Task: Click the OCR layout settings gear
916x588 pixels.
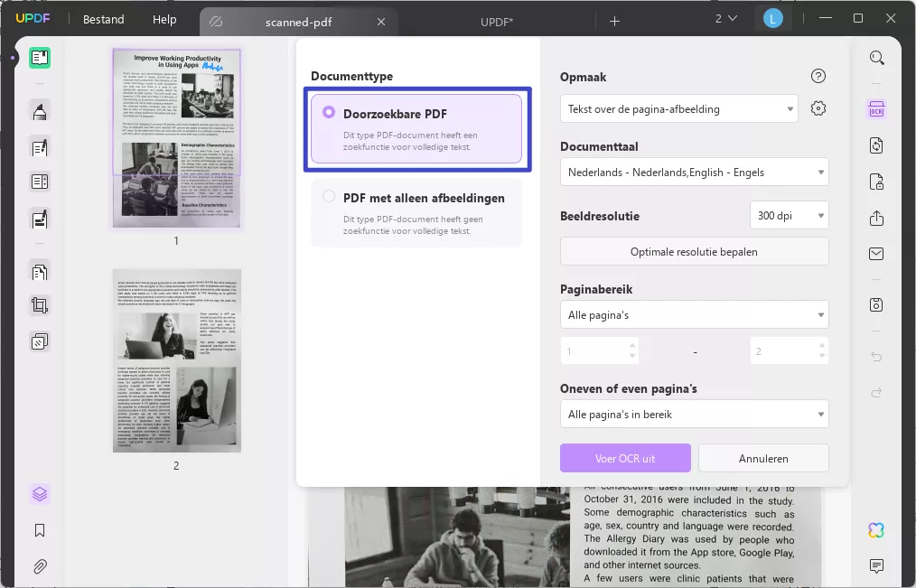Action: tap(818, 107)
